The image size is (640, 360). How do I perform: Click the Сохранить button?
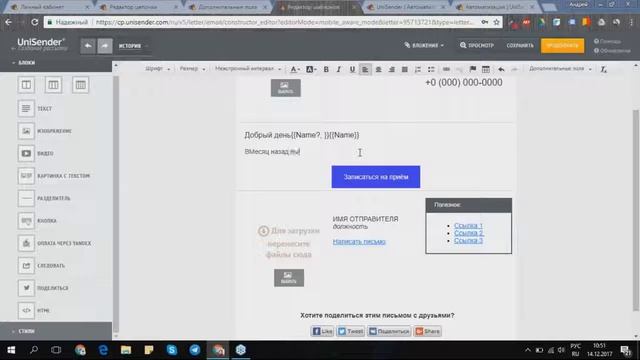click(520, 45)
